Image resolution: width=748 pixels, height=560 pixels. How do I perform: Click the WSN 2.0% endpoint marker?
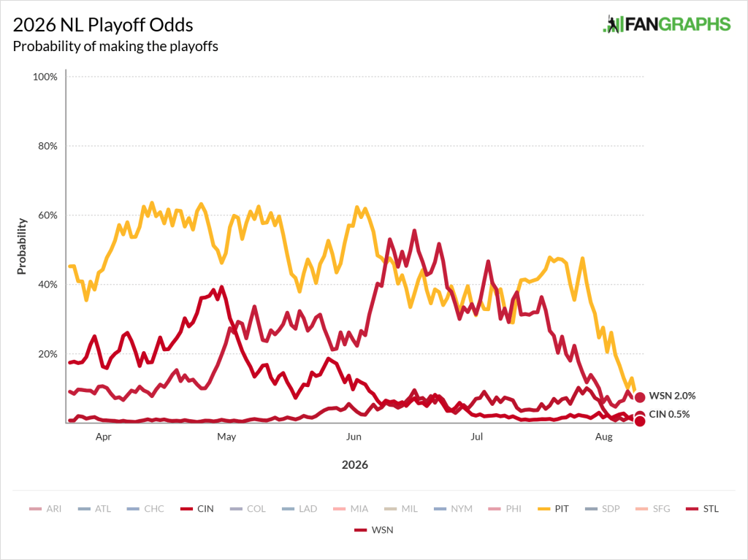pos(640,397)
